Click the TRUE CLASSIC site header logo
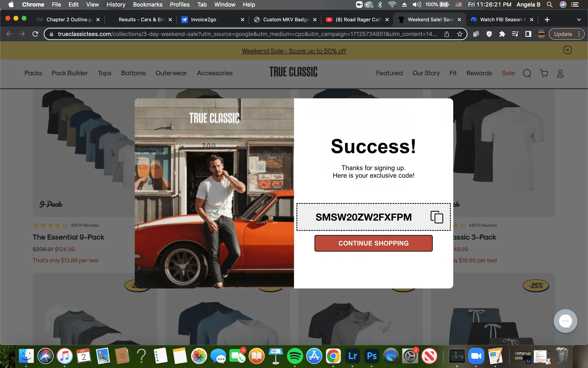 point(293,72)
